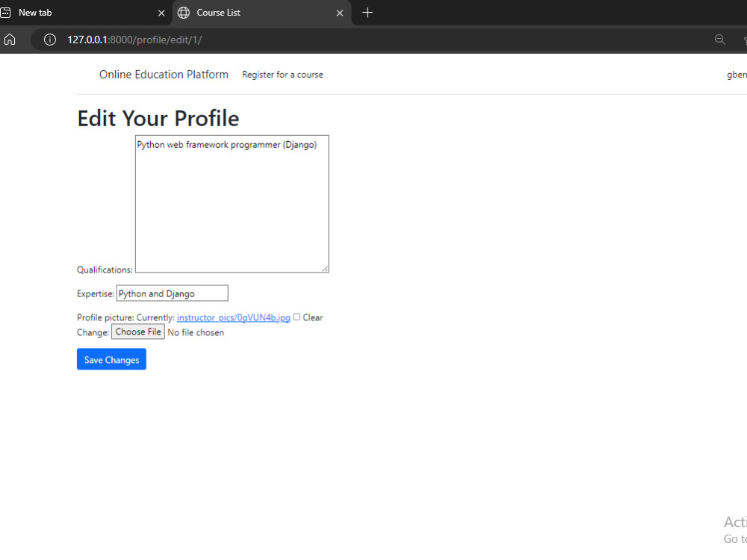Click the globe icon on Course List tab
This screenshot has width=747, height=560.
(x=184, y=13)
